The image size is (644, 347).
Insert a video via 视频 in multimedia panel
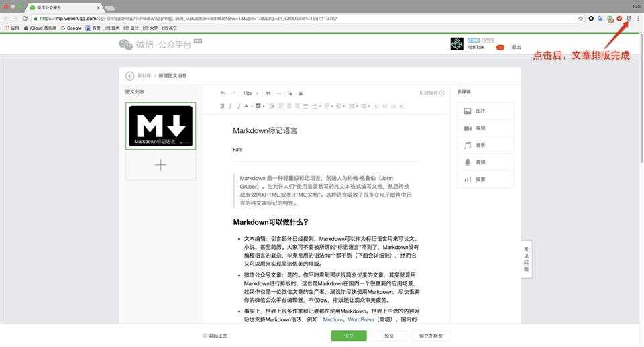click(485, 128)
